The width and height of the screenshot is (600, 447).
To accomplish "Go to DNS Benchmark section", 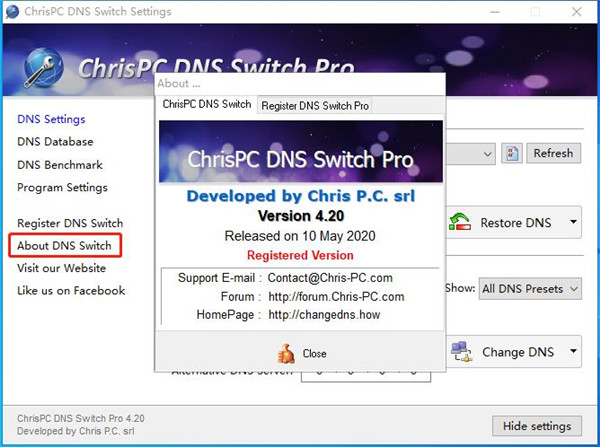I will pos(60,165).
